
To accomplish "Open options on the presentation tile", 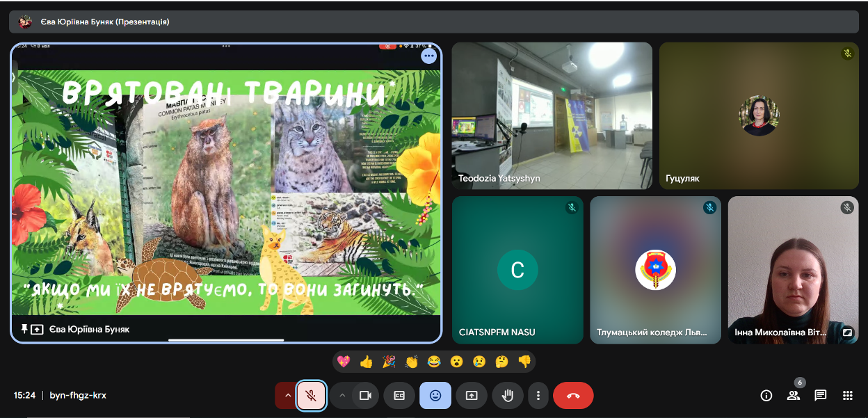I will click(x=429, y=56).
